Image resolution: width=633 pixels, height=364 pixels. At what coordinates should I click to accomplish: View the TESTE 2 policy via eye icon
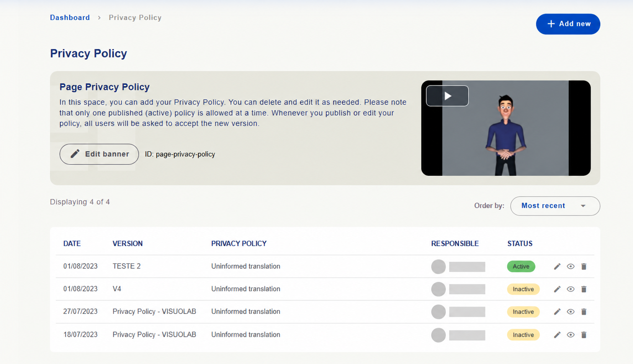(x=571, y=266)
